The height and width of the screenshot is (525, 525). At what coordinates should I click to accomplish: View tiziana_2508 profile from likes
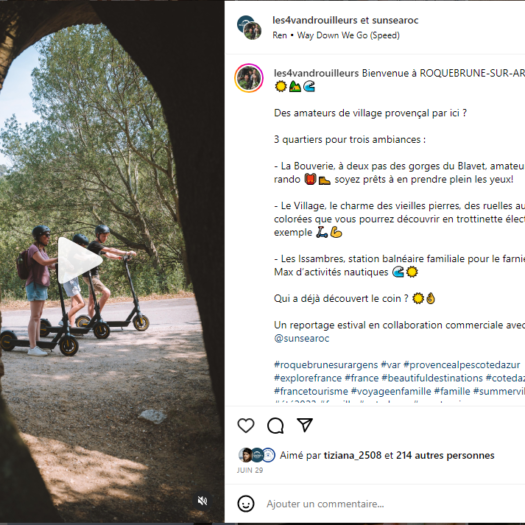tap(352, 455)
